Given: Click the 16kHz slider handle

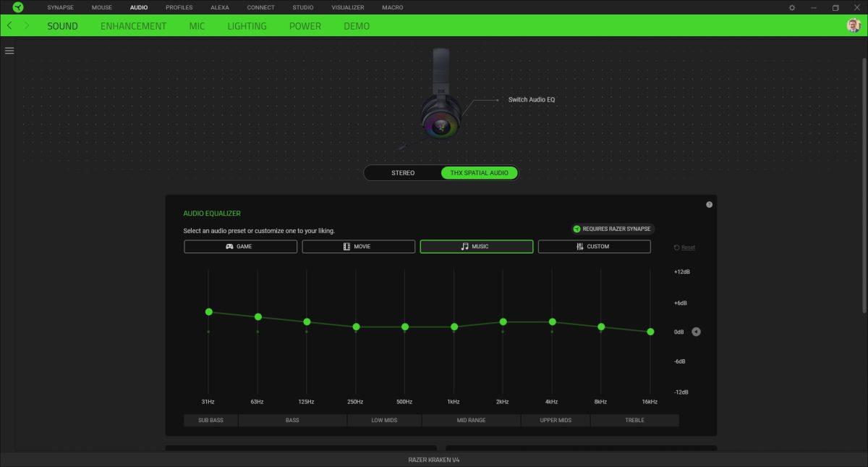Looking at the screenshot, I should [650, 332].
